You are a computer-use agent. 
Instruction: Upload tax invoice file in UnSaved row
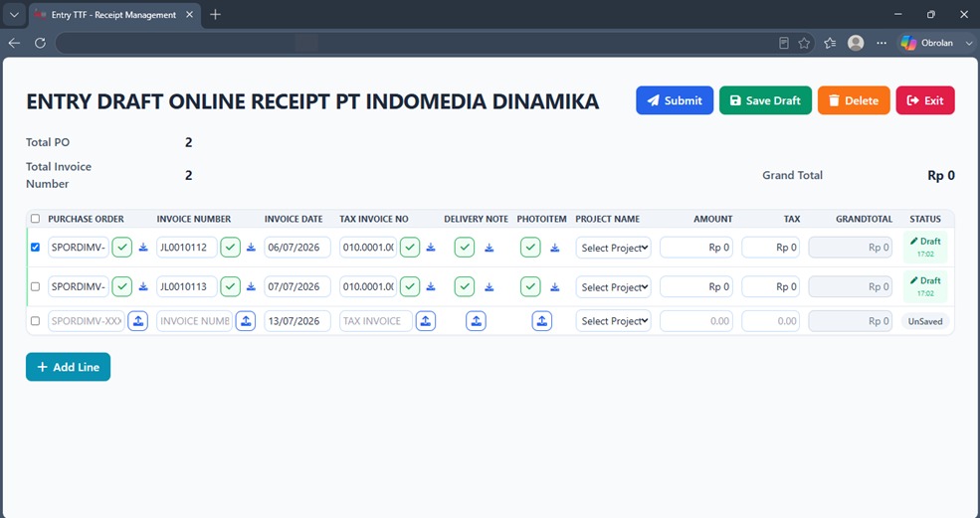coord(426,321)
